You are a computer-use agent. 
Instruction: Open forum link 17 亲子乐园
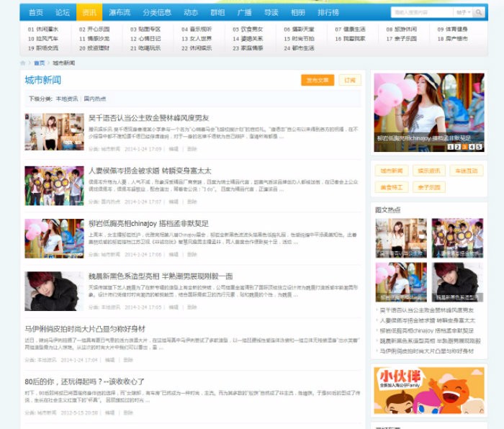tap(402, 39)
